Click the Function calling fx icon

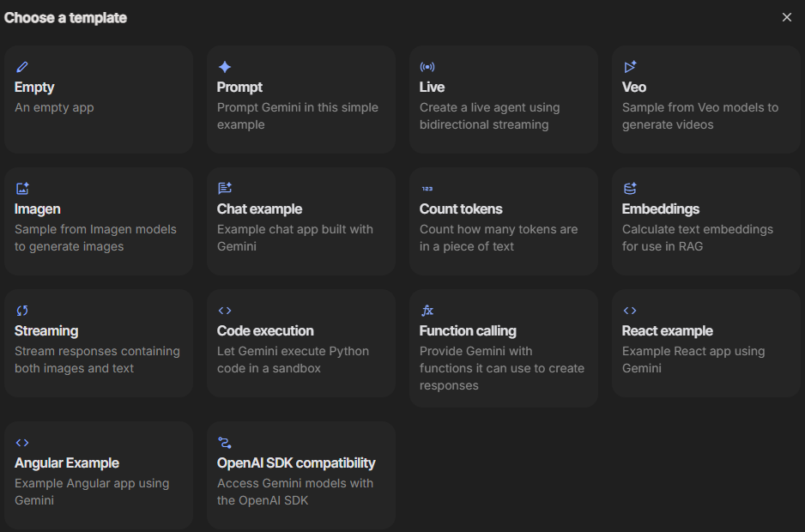click(x=427, y=311)
